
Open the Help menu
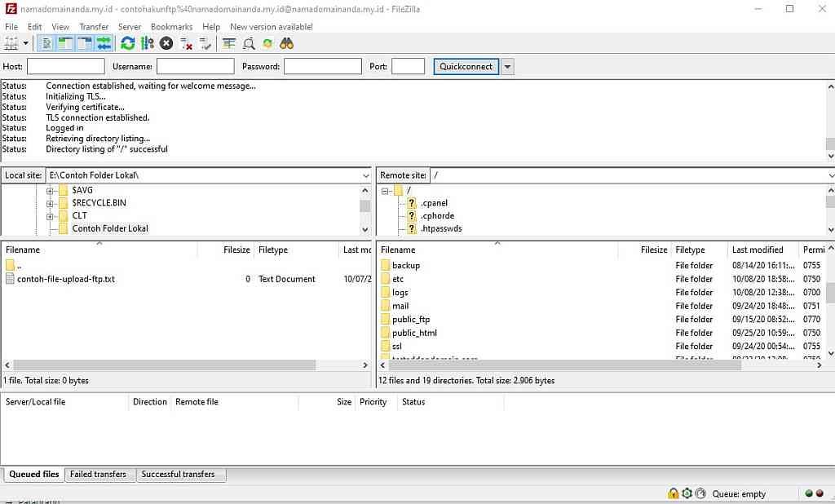tap(211, 27)
